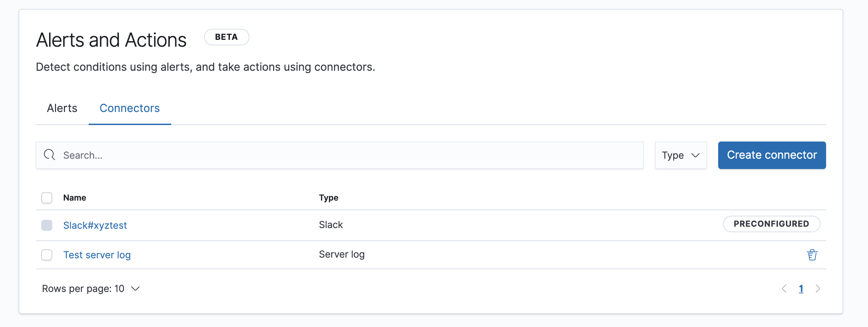Toggle the select-all connectors checkbox
This screenshot has height=327, width=868.
point(47,198)
